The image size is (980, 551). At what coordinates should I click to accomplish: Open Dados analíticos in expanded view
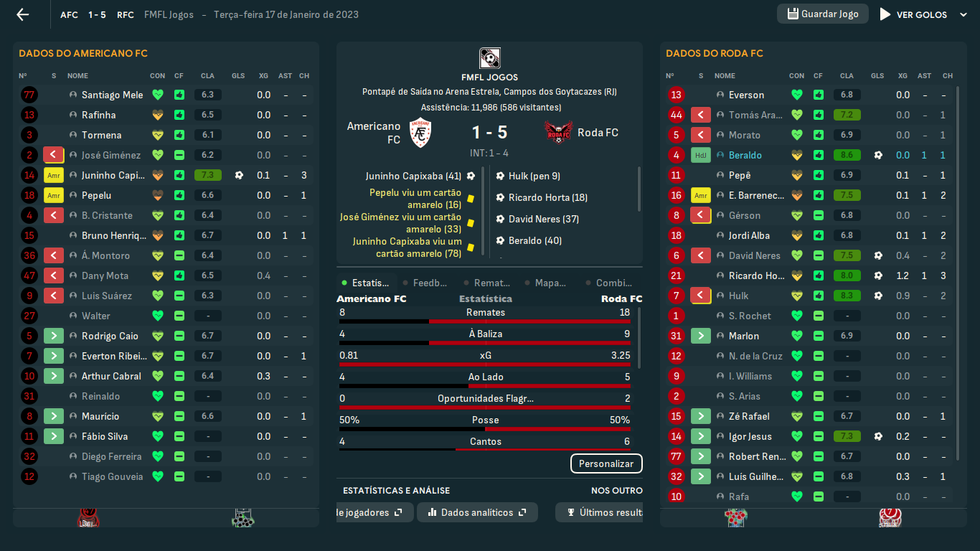tap(522, 512)
